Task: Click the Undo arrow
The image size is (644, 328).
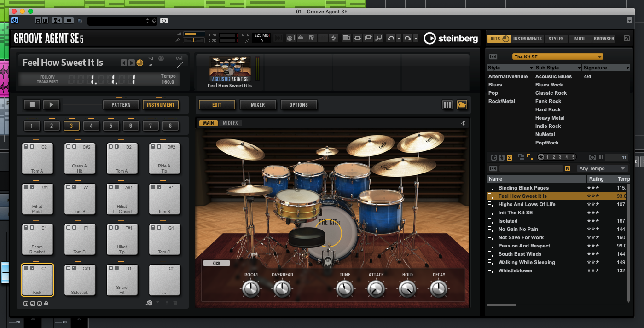Action: coord(391,38)
